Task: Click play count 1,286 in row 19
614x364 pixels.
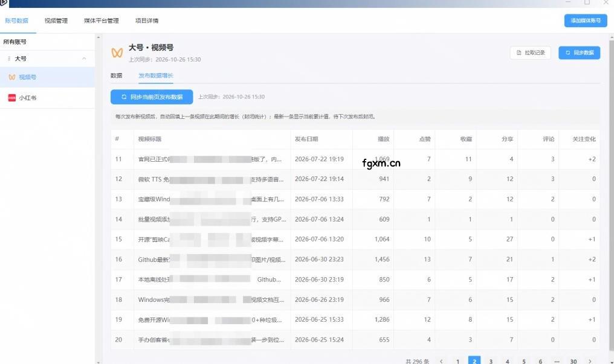Action: (x=382, y=319)
